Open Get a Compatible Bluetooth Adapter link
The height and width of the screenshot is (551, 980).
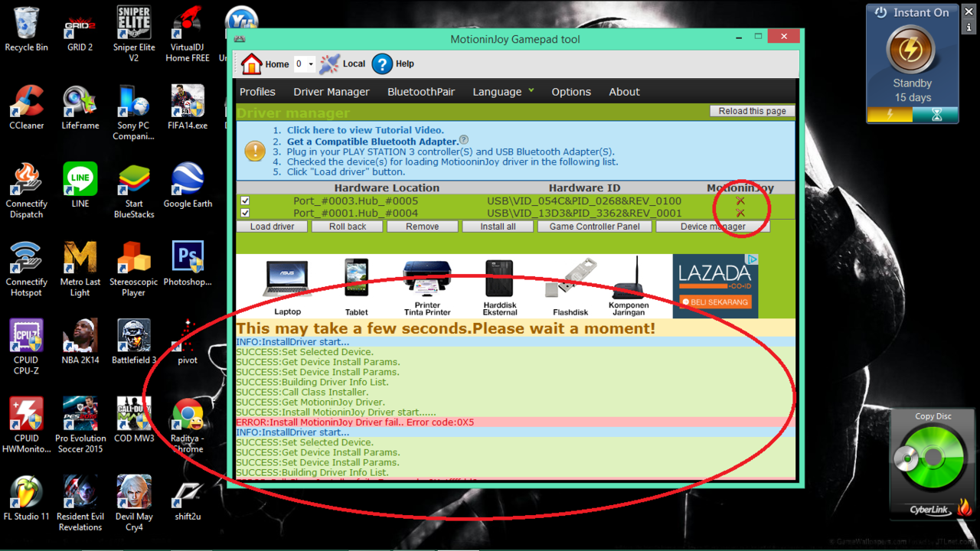click(373, 142)
